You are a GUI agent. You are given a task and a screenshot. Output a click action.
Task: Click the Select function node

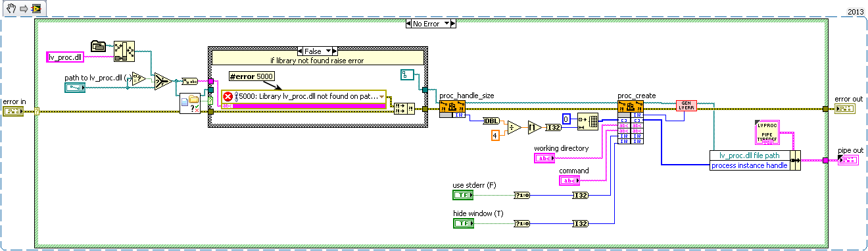coord(162,81)
